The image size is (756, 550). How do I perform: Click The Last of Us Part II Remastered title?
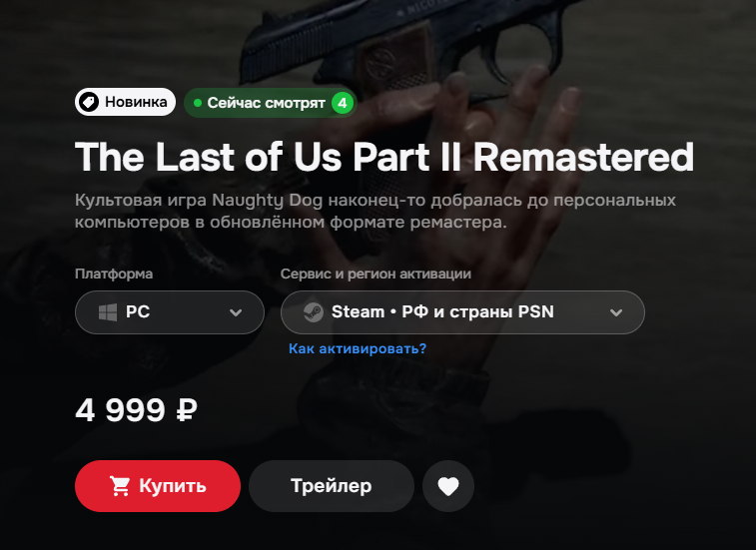[384, 157]
